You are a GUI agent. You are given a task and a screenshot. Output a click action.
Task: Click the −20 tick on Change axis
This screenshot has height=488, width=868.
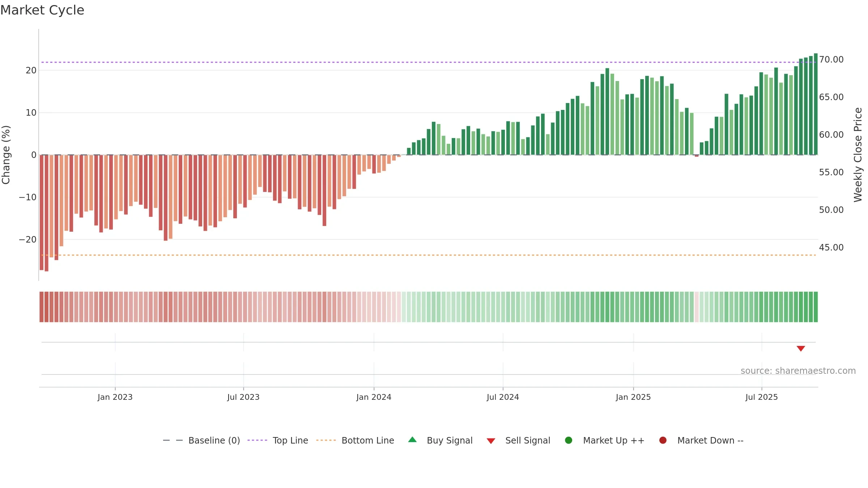[27, 240]
